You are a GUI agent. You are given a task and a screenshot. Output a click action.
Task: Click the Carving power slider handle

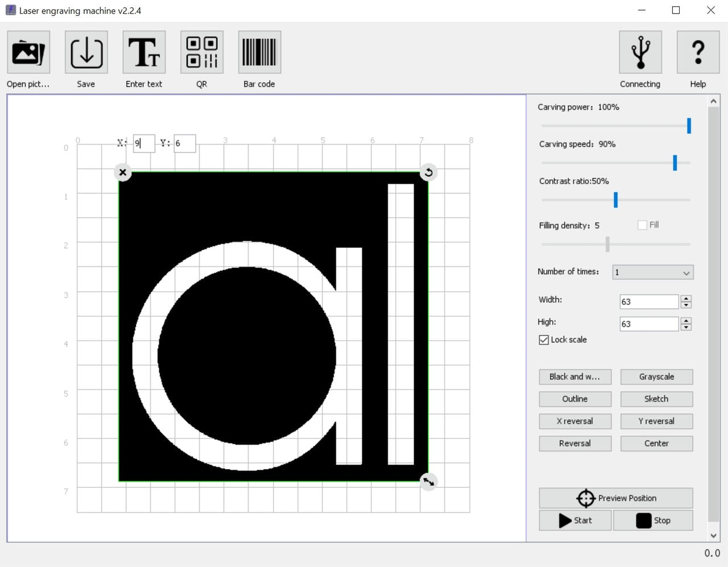689,126
